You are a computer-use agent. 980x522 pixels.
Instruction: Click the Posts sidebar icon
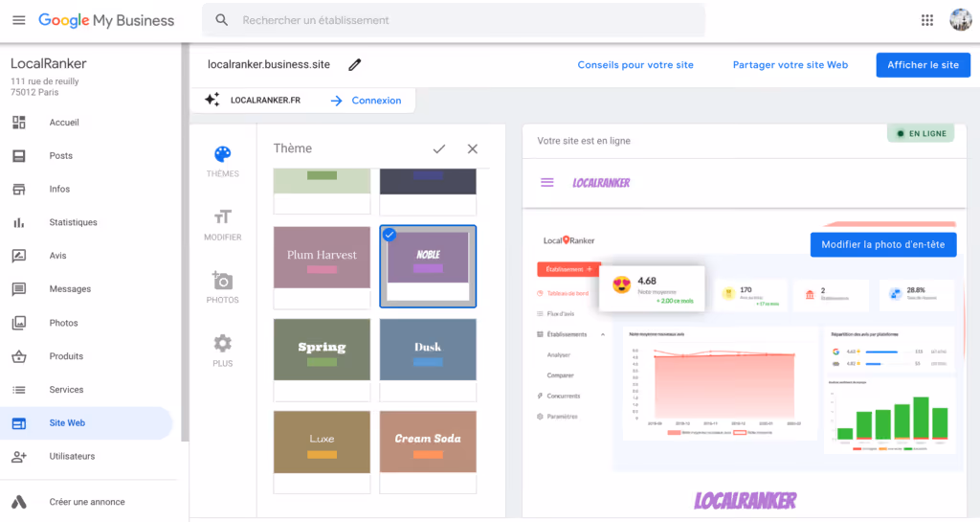click(19, 156)
